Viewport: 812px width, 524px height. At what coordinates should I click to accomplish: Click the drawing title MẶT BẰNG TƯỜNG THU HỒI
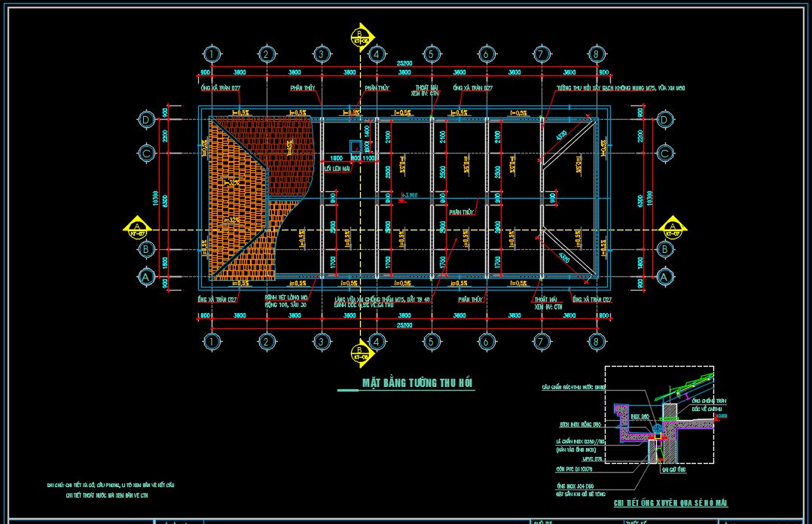[x=418, y=383]
